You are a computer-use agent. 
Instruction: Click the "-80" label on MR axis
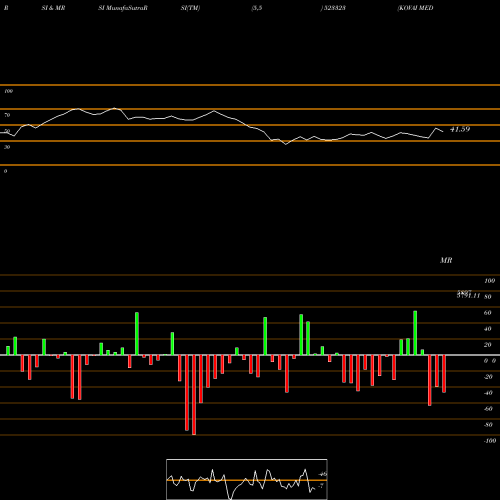pyautogui.click(x=488, y=425)
